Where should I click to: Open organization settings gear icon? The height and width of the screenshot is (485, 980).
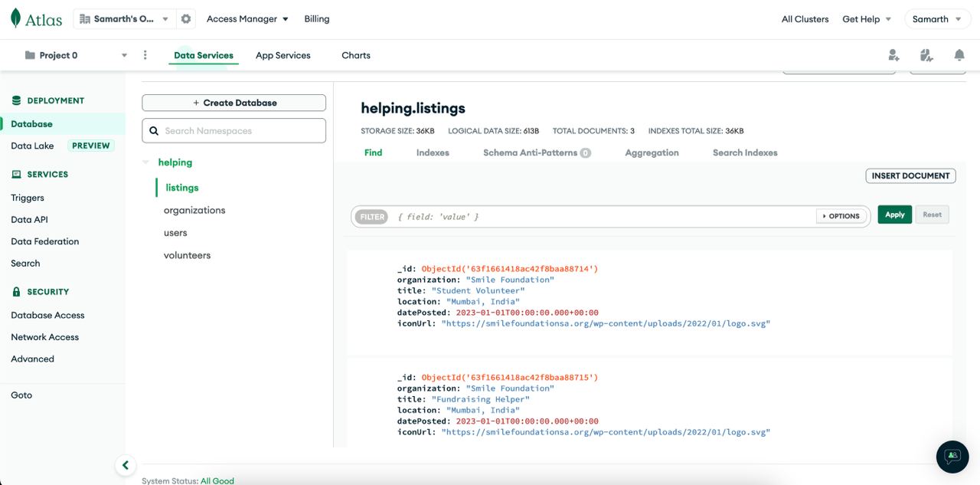185,19
